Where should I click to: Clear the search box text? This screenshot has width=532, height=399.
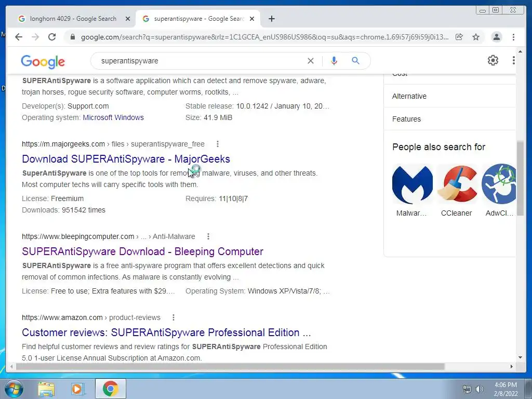pos(311,61)
